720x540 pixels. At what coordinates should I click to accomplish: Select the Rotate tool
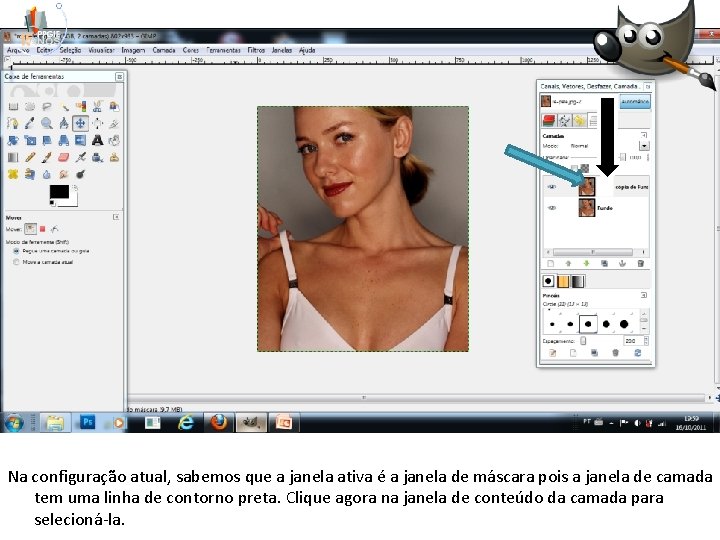(13, 141)
